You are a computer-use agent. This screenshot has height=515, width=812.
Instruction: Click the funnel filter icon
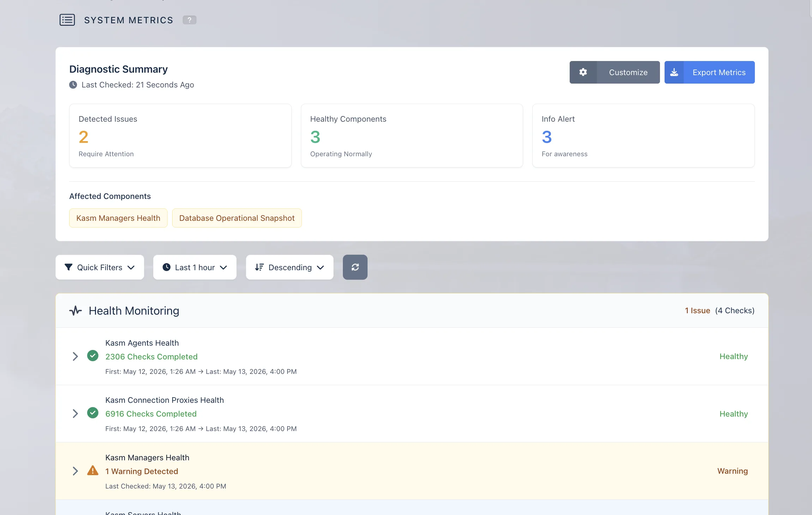(68, 267)
